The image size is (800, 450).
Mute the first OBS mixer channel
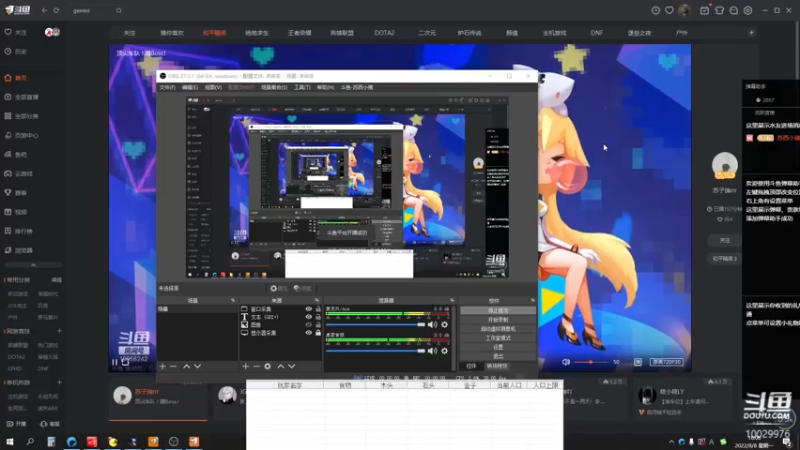point(433,324)
